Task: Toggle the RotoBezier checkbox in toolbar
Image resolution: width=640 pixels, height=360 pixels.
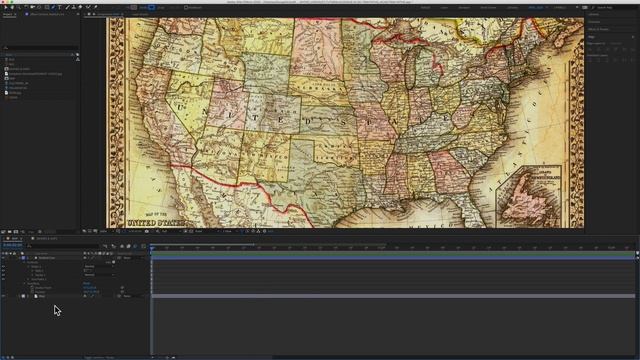Action: point(186,7)
